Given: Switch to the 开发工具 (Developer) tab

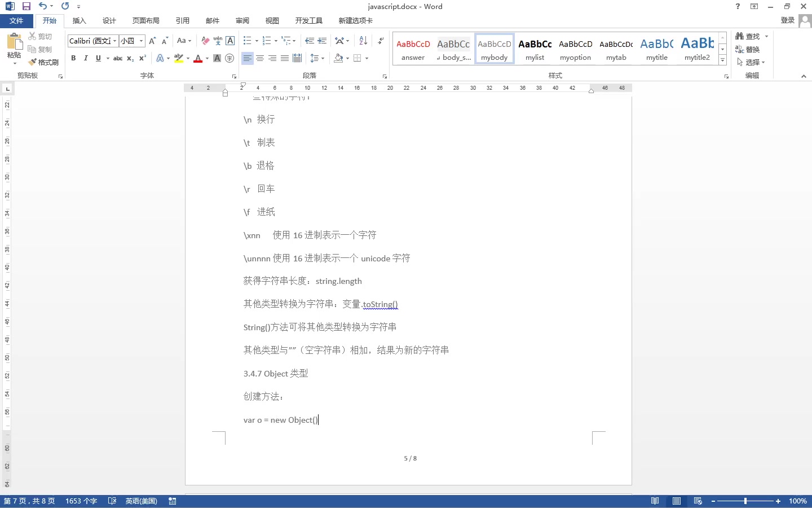Looking at the screenshot, I should tap(309, 20).
